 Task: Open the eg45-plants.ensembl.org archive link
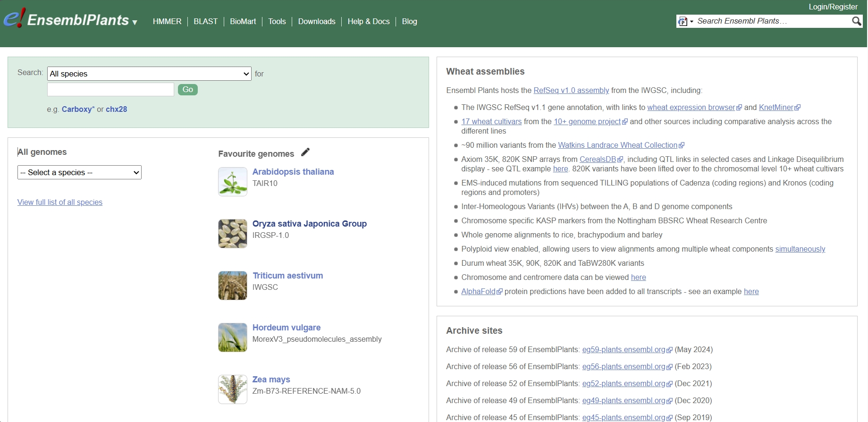624,417
